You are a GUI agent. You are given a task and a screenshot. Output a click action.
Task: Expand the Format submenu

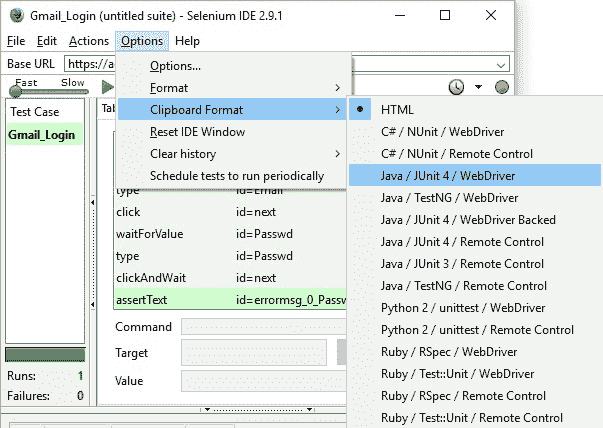tap(232, 88)
